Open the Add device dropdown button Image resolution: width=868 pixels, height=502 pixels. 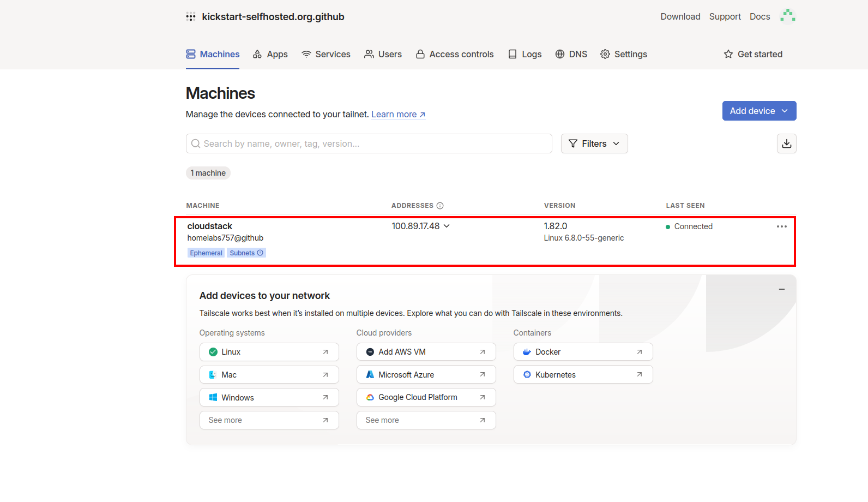tap(759, 111)
